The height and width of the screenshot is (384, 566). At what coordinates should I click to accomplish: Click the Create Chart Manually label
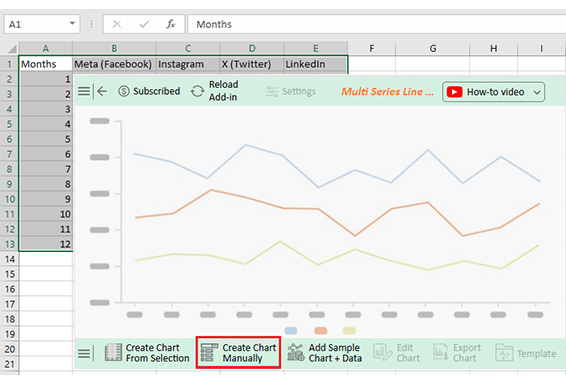click(249, 353)
